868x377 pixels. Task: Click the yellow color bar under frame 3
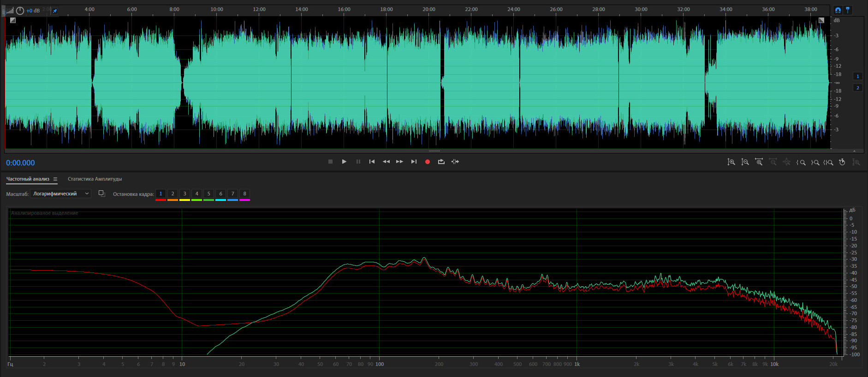click(184, 200)
